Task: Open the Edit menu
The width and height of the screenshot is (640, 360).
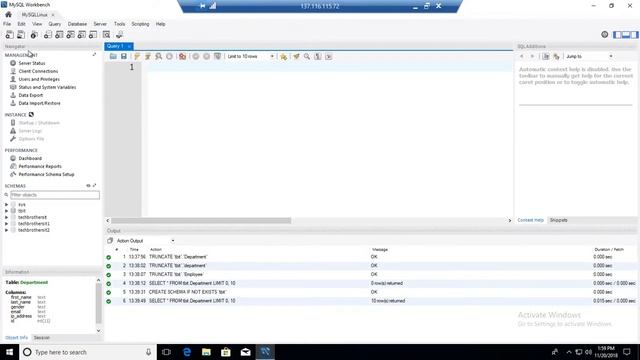Action: click(21, 24)
